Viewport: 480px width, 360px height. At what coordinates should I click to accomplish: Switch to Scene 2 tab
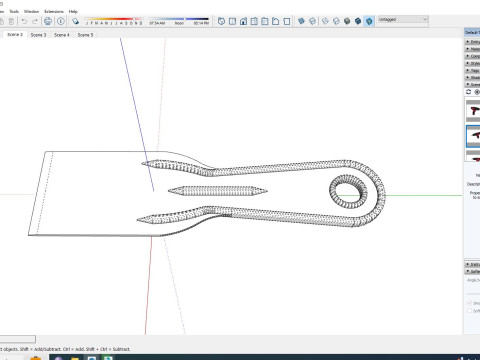(x=15, y=35)
